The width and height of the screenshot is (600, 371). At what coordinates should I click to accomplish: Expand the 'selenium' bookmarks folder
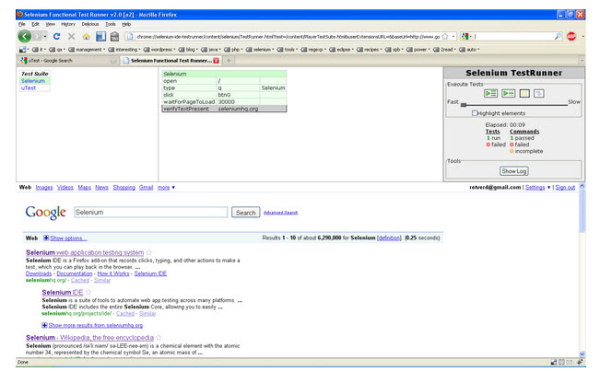coord(259,49)
